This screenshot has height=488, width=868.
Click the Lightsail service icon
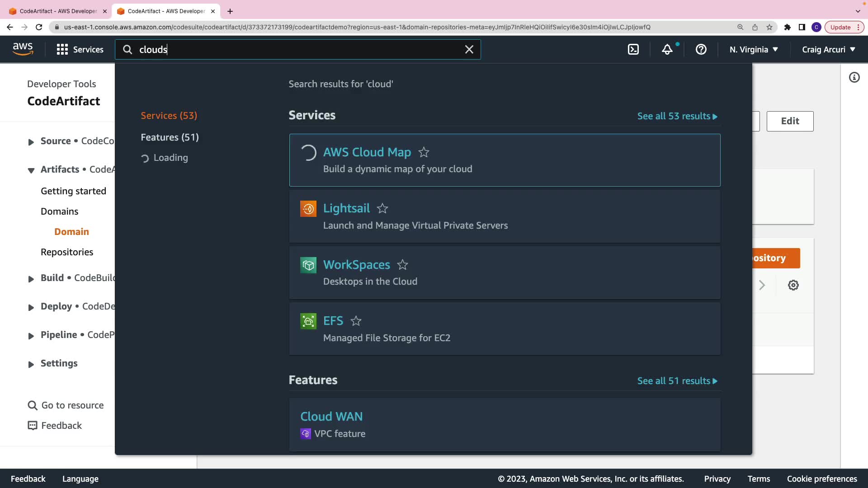tap(308, 209)
